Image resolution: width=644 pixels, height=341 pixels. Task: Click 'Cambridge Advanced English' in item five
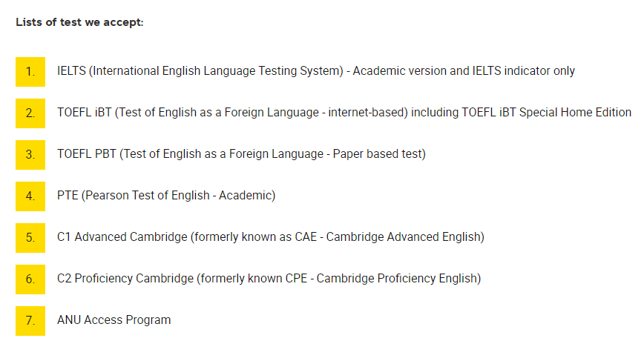[x=404, y=236]
